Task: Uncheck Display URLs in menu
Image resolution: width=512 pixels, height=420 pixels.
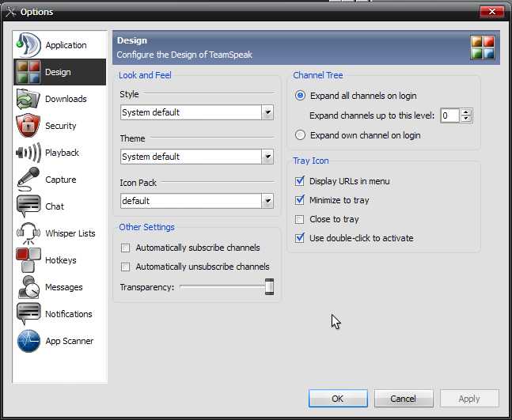Action: point(299,181)
